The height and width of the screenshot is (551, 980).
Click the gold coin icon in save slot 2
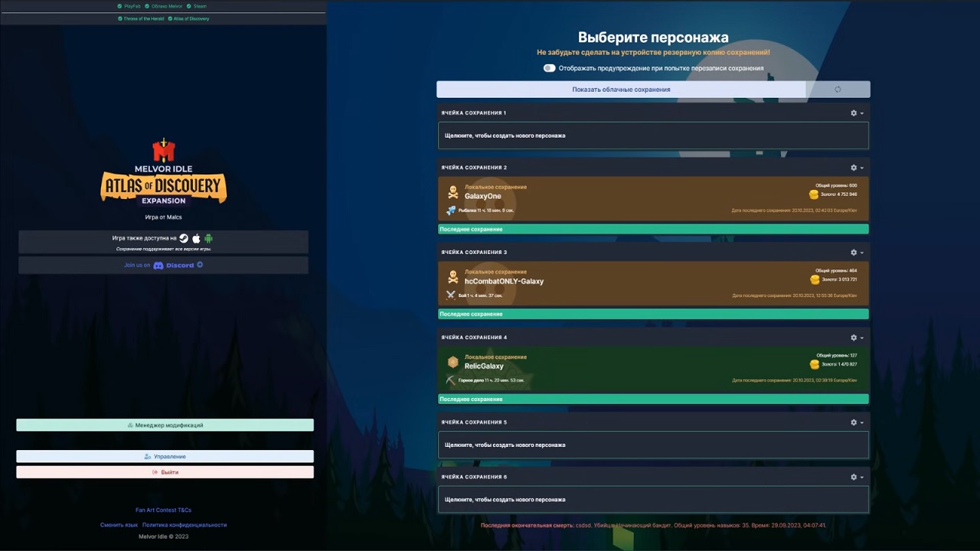coord(813,194)
